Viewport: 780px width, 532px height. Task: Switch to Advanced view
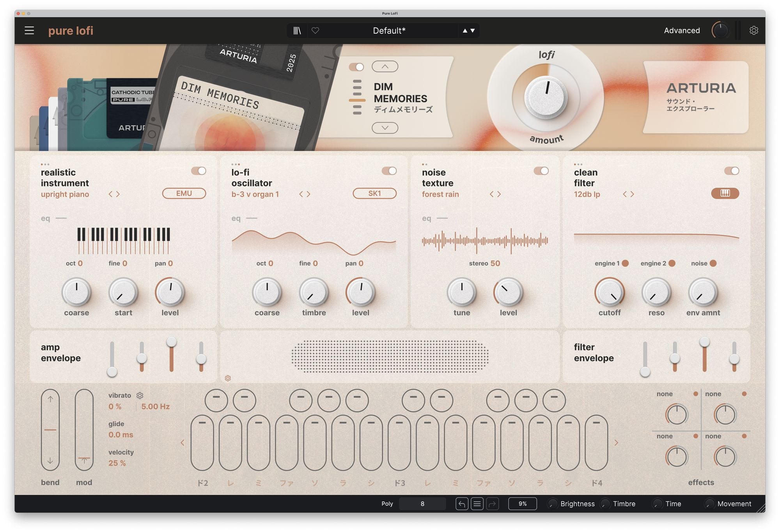coord(682,30)
